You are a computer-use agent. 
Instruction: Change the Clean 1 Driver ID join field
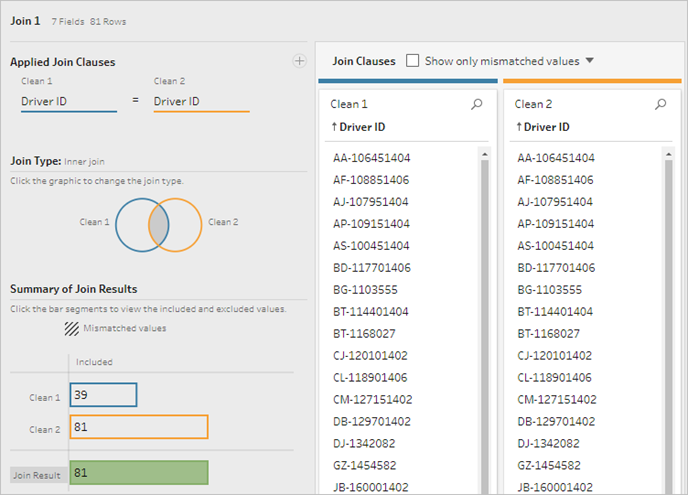(x=69, y=102)
